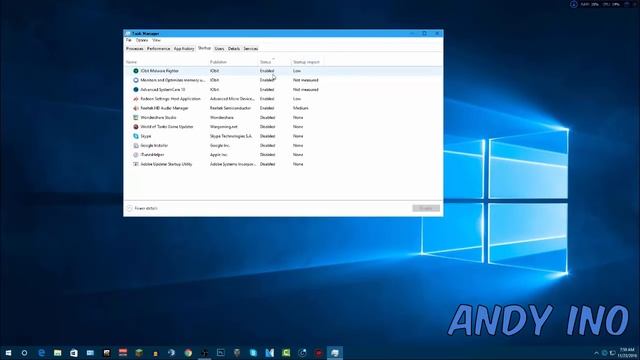
Task: Switch to the Processes tab
Action: pyautogui.click(x=134, y=49)
